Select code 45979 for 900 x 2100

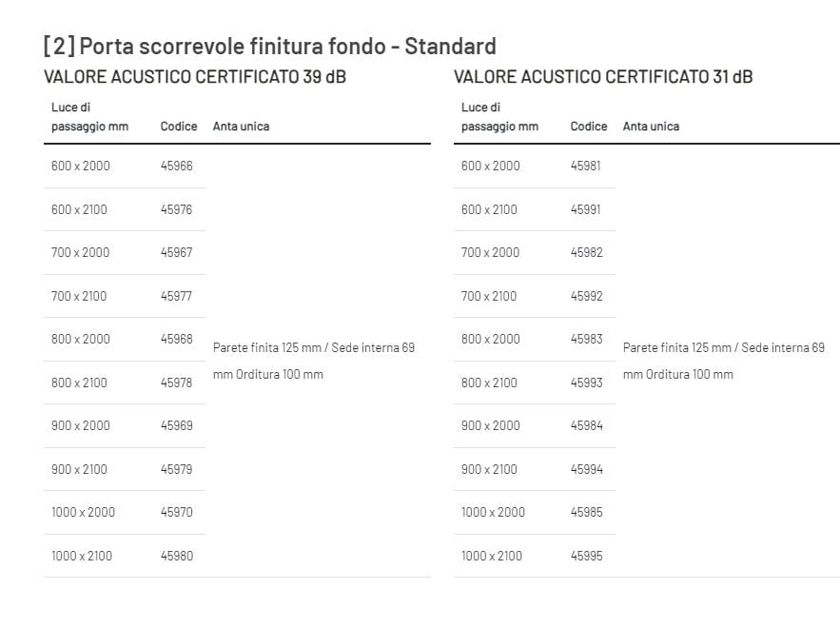pos(176,469)
